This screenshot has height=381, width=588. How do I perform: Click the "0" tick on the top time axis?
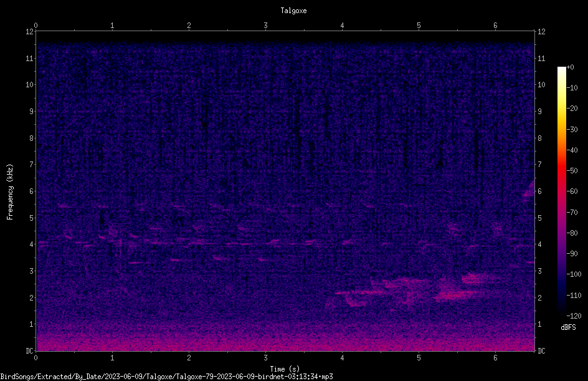[36, 26]
